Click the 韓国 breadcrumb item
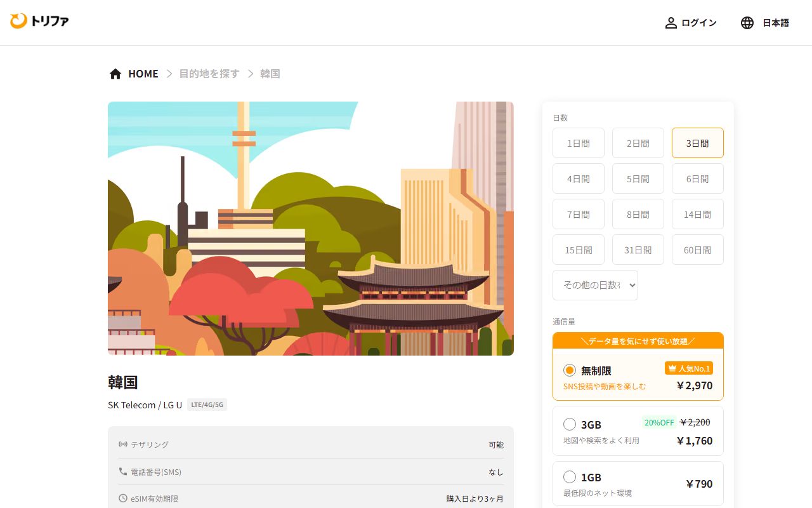812x508 pixels. point(270,74)
